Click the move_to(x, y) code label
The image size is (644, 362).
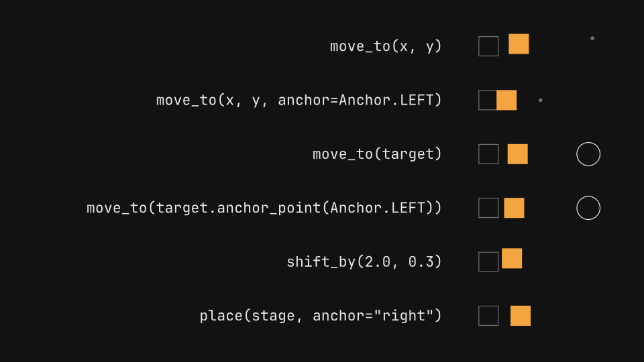(386, 46)
